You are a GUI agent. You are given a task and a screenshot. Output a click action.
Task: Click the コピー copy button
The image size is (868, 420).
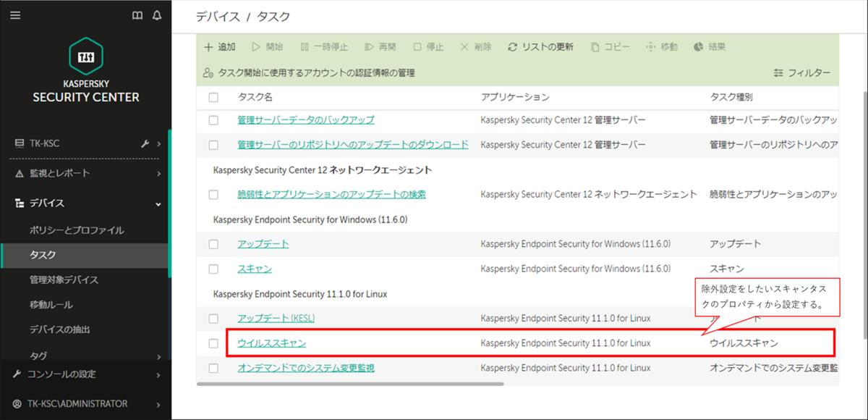click(610, 47)
